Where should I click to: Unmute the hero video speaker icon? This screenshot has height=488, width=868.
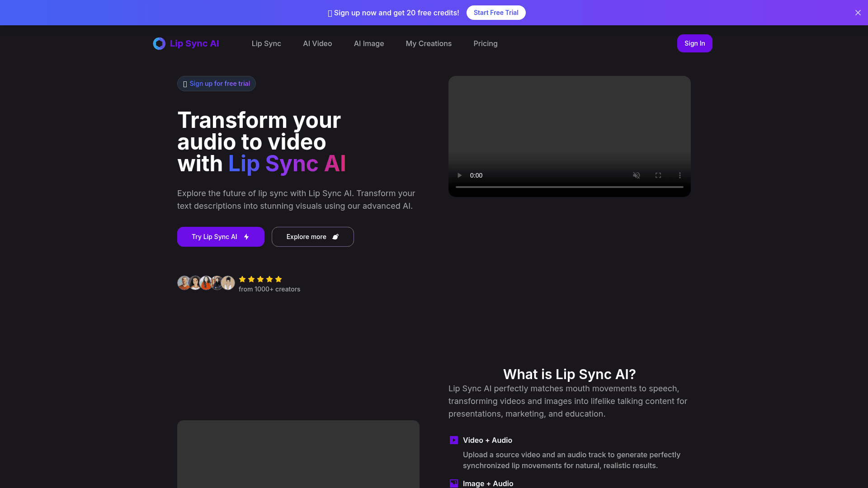pyautogui.click(x=636, y=175)
